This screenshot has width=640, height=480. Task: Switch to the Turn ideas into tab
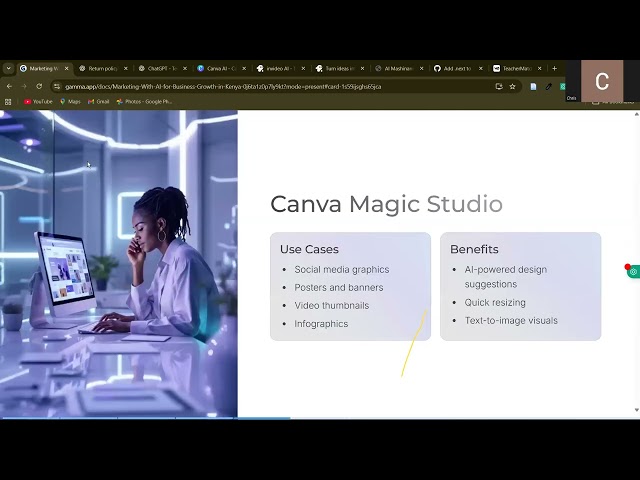coord(340,69)
